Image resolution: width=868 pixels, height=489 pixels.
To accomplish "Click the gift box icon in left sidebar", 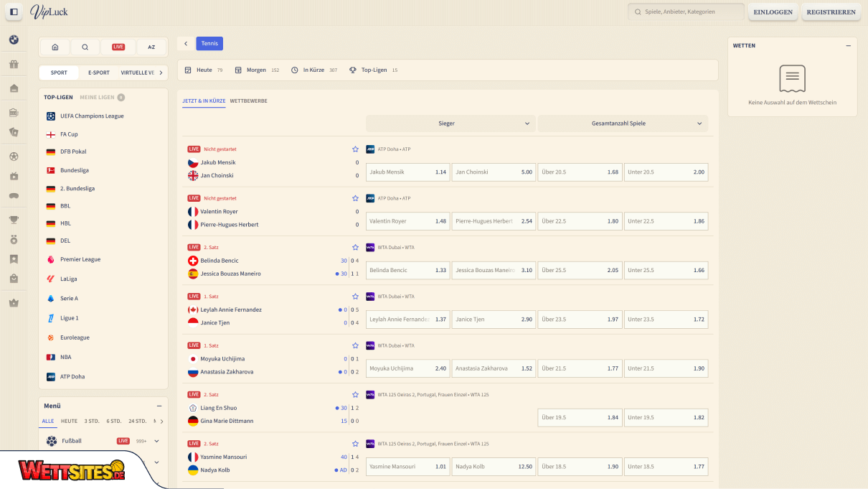I will tap(14, 65).
